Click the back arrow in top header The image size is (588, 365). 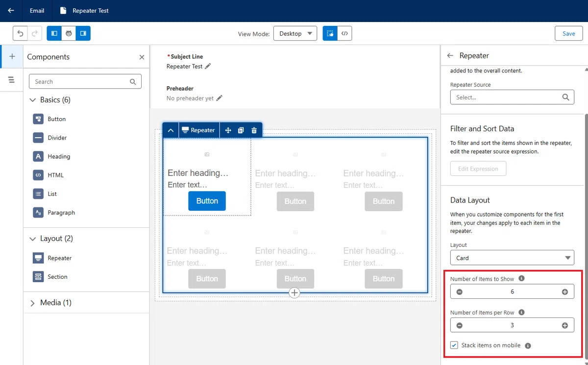[x=11, y=10]
